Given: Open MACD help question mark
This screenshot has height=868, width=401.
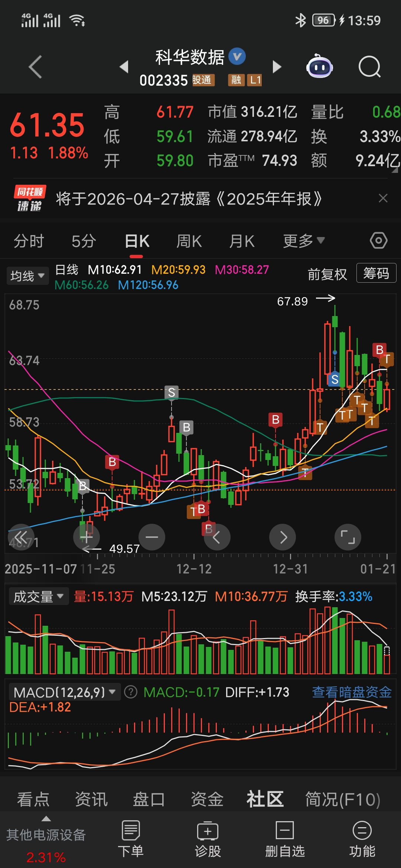Looking at the screenshot, I should click(x=131, y=692).
